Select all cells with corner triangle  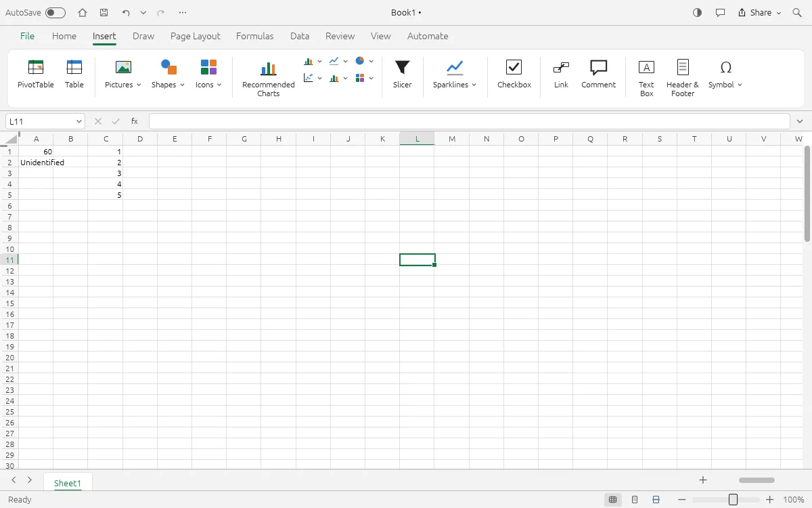point(9,140)
